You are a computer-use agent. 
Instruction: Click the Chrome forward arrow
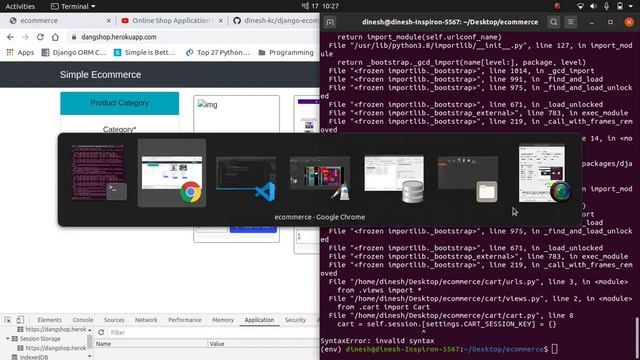click(x=25, y=37)
